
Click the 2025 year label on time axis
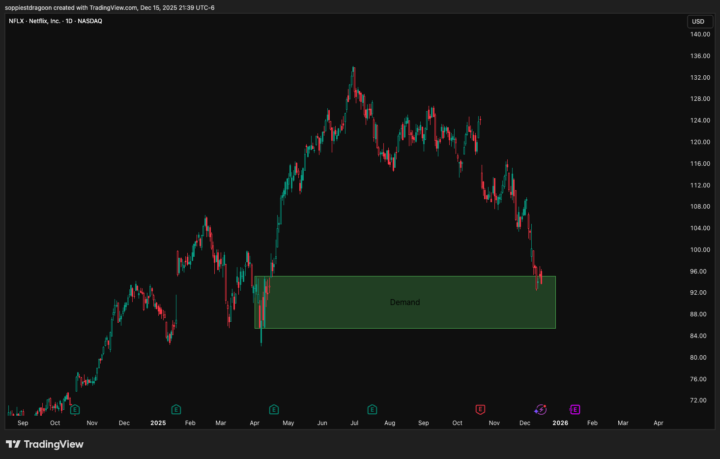click(x=158, y=423)
